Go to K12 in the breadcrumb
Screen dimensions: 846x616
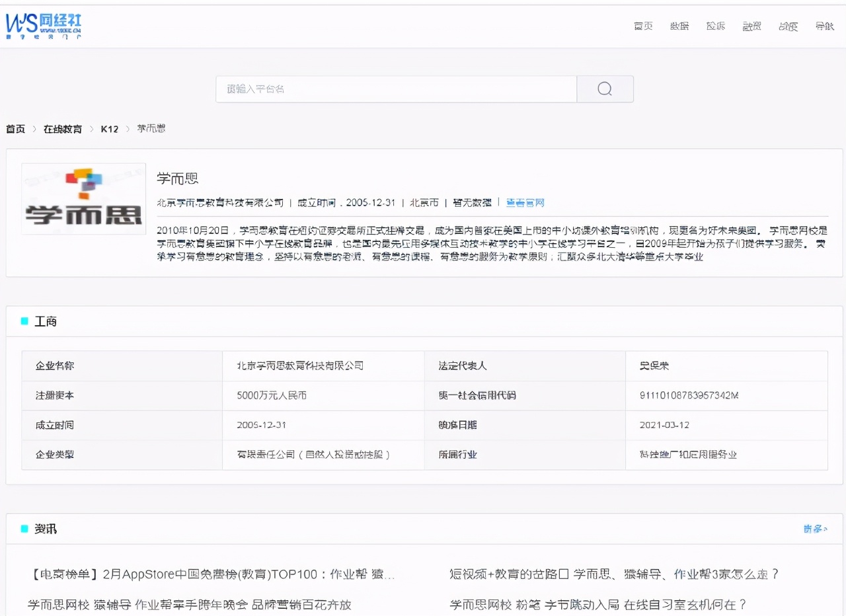(110, 129)
